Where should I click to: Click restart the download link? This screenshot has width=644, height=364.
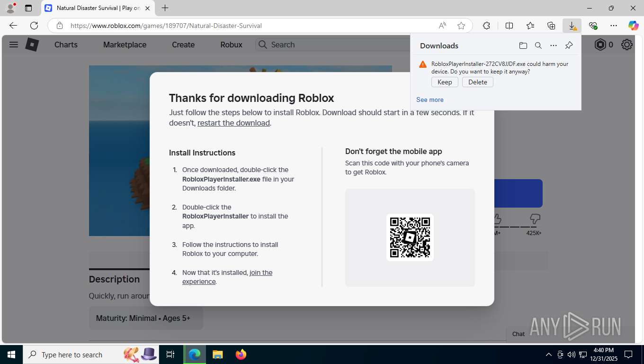pyautogui.click(x=233, y=123)
